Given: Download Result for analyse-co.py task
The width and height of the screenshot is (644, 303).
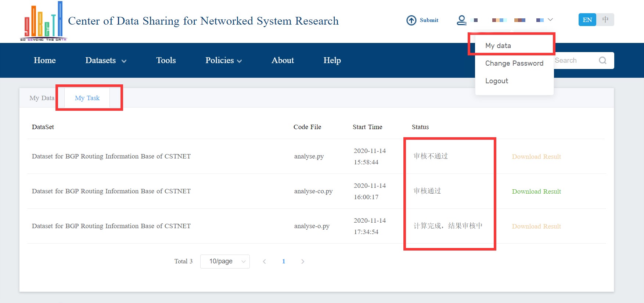Looking at the screenshot, I should tap(536, 191).
